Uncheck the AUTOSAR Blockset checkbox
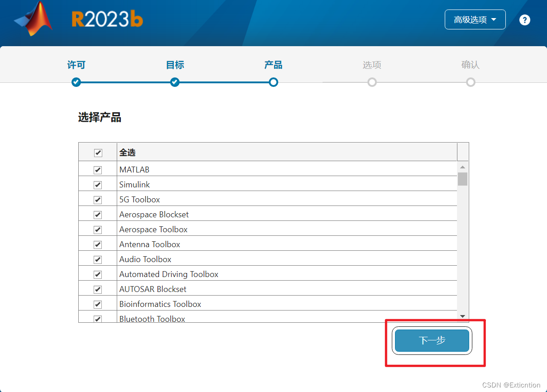The image size is (547, 392). [98, 289]
